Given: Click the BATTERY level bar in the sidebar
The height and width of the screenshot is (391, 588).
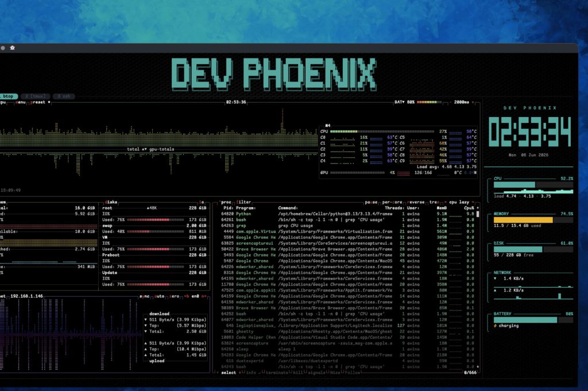Looking at the screenshot, I should tap(533, 320).
